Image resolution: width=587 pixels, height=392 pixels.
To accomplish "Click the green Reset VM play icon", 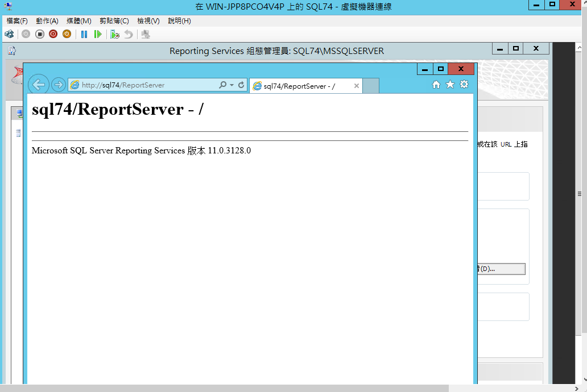I will pyautogui.click(x=98, y=35).
